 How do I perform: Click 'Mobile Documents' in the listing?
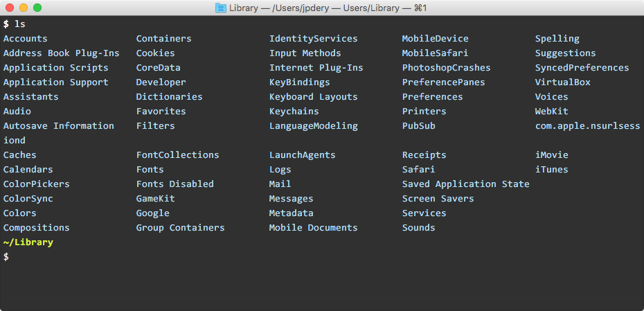pos(313,227)
